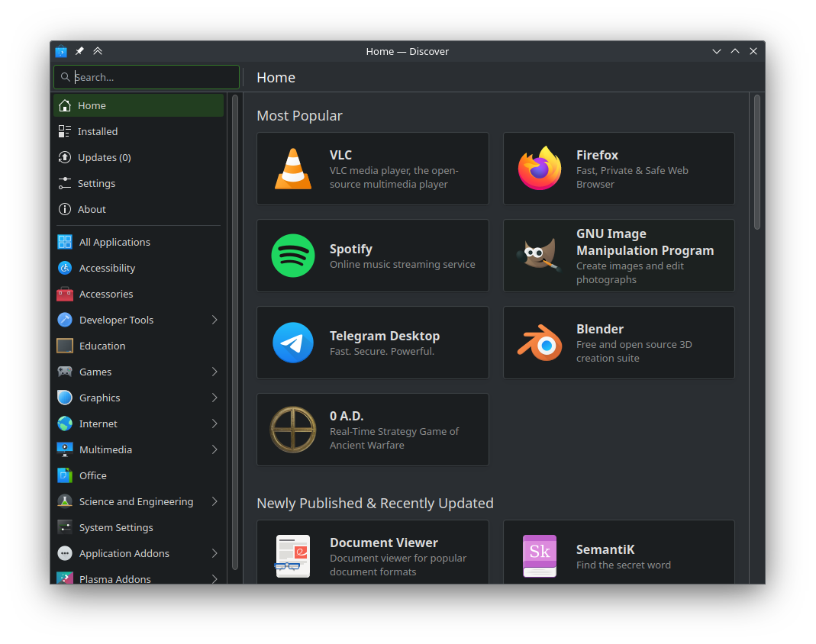Click the Developer Tools category icon
The image size is (816, 644).
click(65, 320)
